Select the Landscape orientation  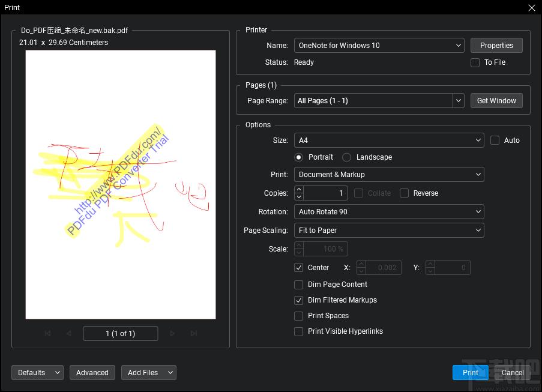click(346, 157)
